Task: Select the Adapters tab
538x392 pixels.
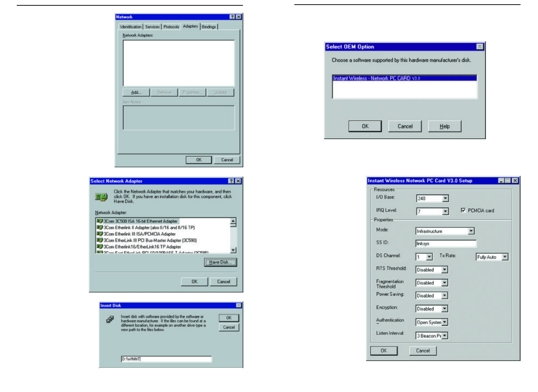Action: point(190,26)
